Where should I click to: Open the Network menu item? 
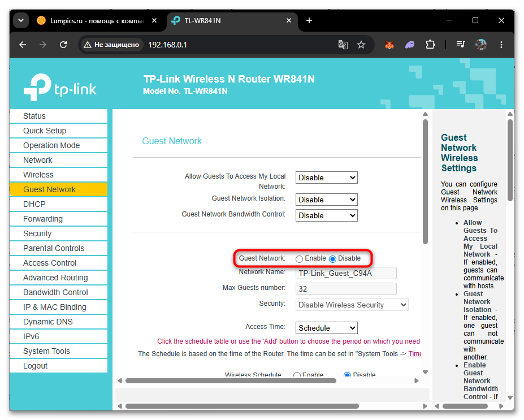pos(58,160)
